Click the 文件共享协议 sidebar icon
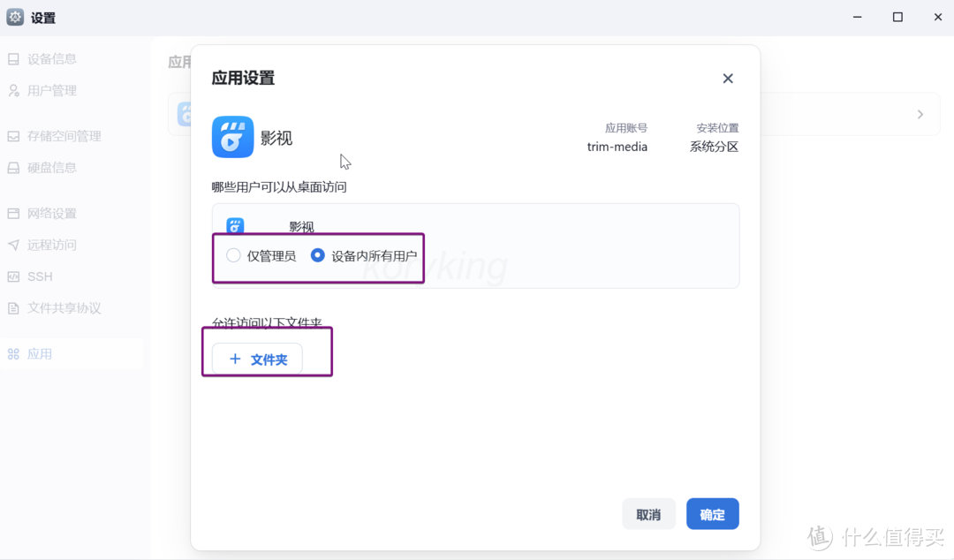This screenshot has width=954, height=560. coord(12,307)
